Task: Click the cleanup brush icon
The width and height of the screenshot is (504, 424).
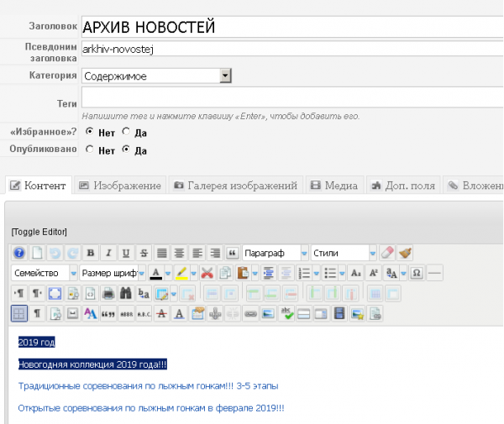Action: click(405, 253)
